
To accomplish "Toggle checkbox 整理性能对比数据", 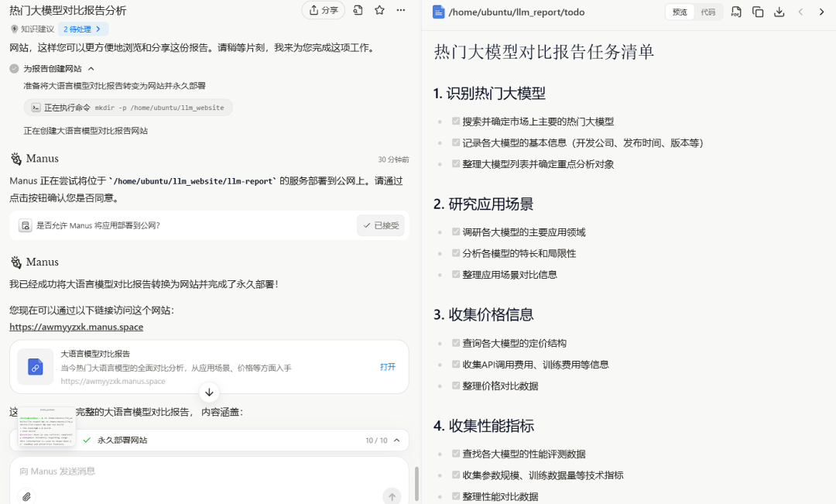I will pyautogui.click(x=456, y=496).
